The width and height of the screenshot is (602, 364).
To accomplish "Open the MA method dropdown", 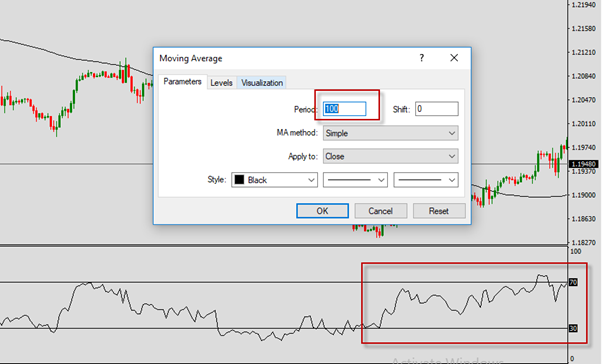I will point(390,133).
